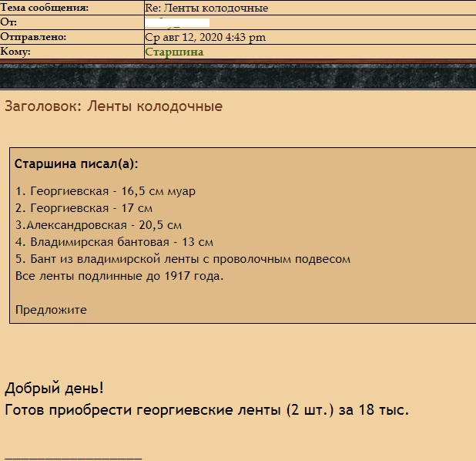Click quoted line Георгиевская - 17 см

tap(84, 208)
